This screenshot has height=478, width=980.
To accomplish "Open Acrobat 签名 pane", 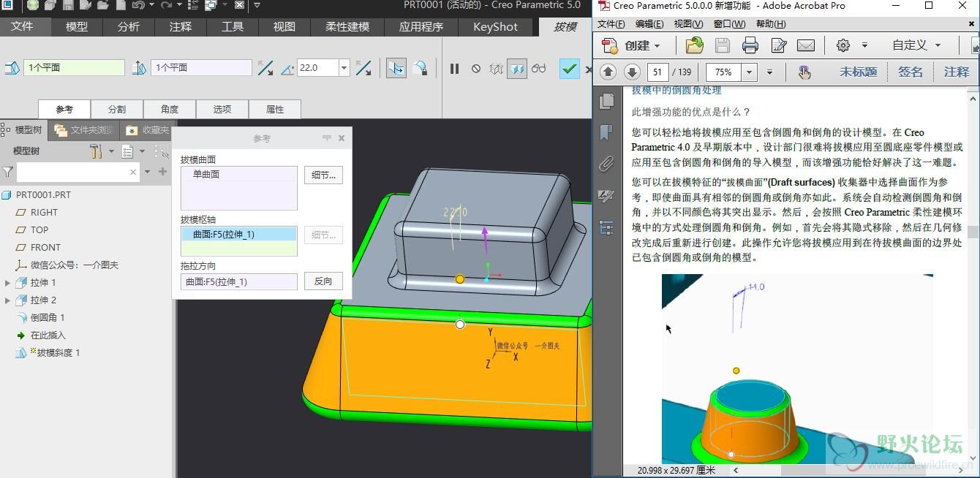I will (911, 72).
